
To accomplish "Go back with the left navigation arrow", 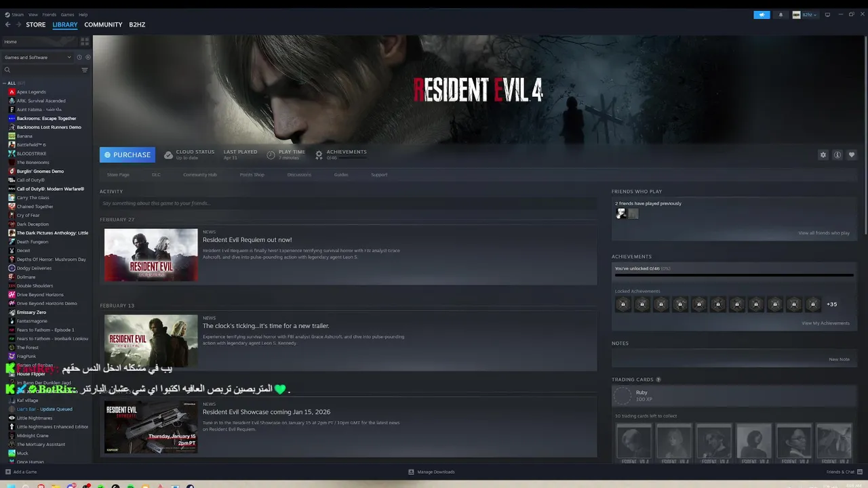I will click(x=8, y=24).
